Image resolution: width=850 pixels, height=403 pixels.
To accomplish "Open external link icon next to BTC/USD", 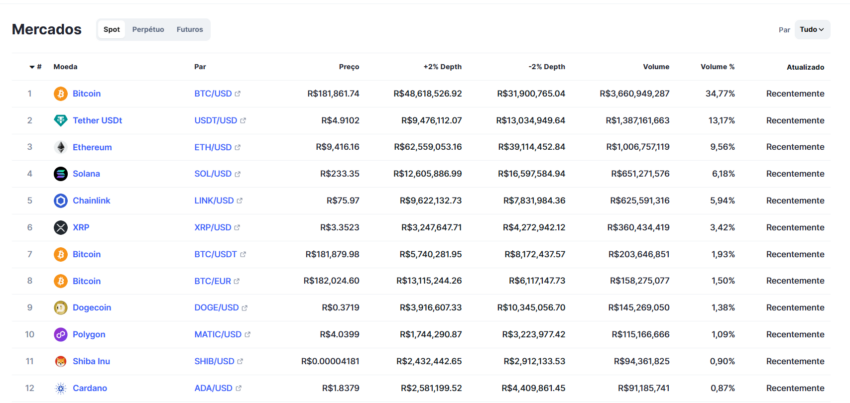I will coord(237,94).
